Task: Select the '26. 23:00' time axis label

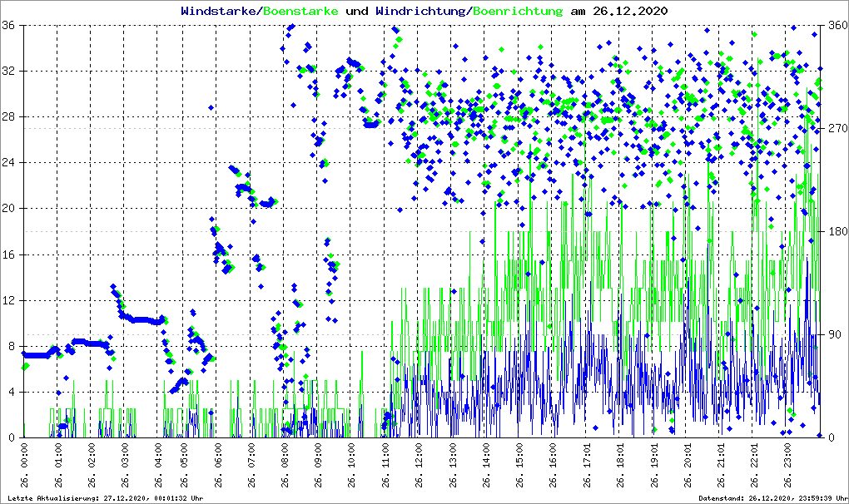Action: 787,468
